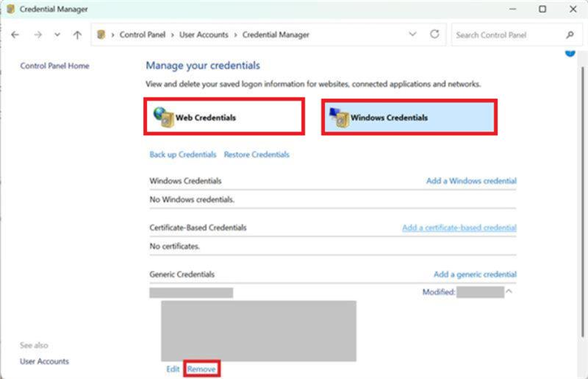Add a Windows credential
This screenshot has height=379, width=588.
click(471, 181)
